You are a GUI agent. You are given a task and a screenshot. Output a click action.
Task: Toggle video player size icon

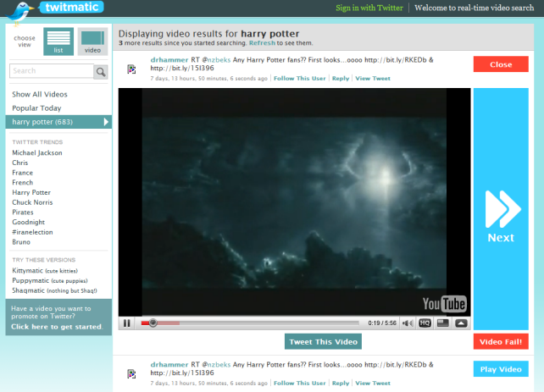pos(442,323)
